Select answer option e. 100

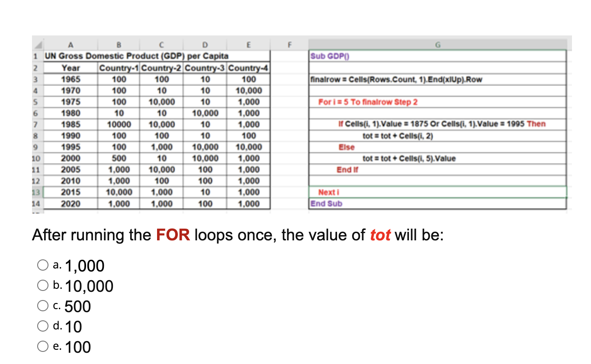point(43,347)
